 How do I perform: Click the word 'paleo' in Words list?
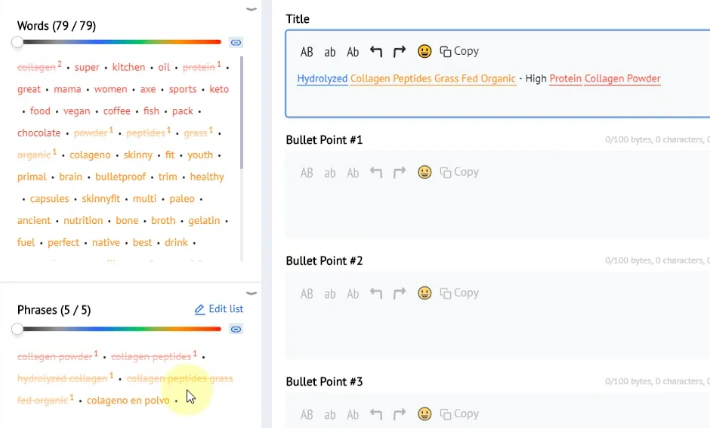[x=182, y=199]
